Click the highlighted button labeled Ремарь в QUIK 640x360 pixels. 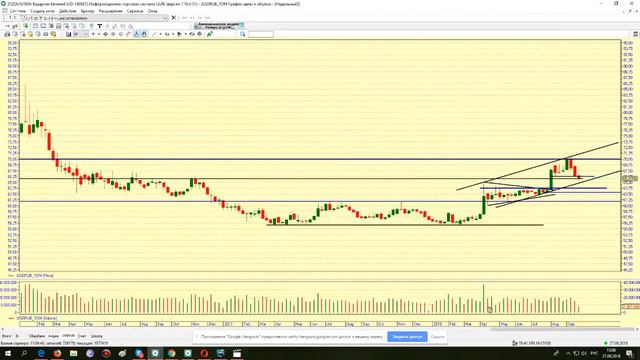[218, 27]
